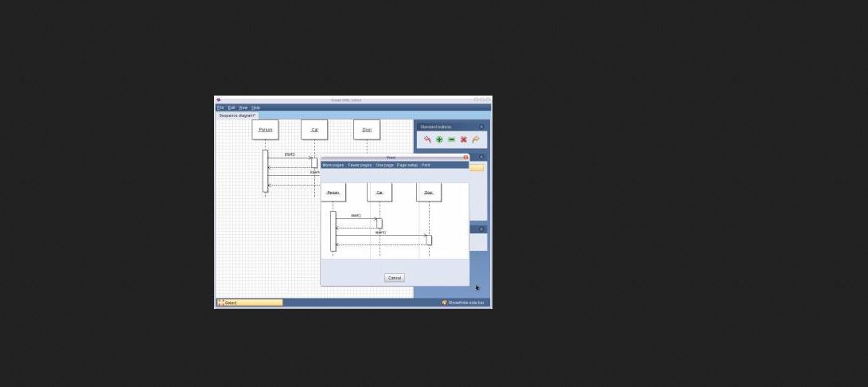Click More pages in Print dialog
868x387 pixels.
click(333, 165)
